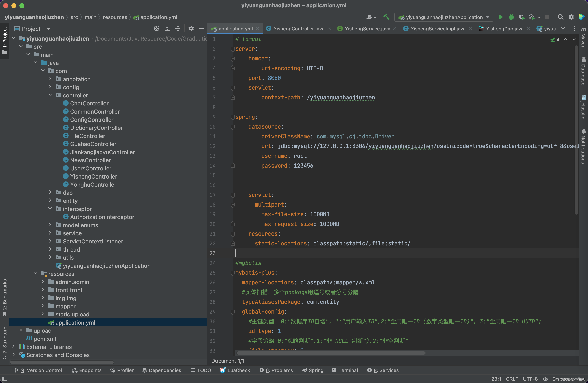Expand the resources directory tree
The width and height of the screenshot is (588, 383).
click(36, 273)
